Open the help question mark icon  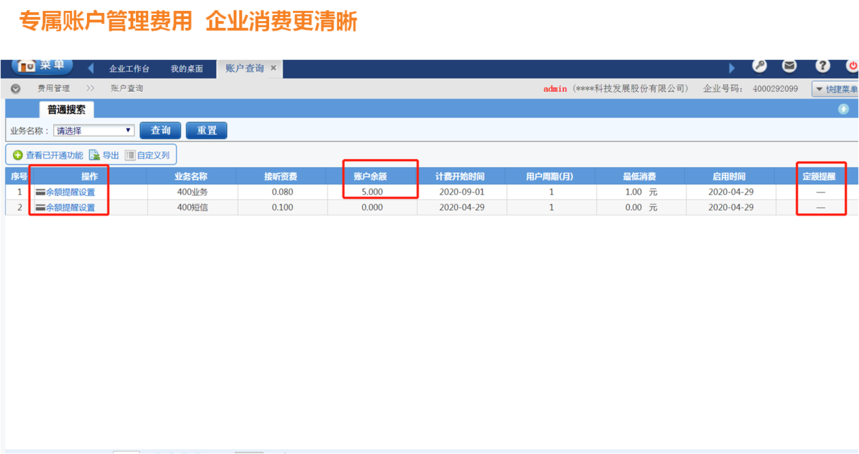pos(822,66)
